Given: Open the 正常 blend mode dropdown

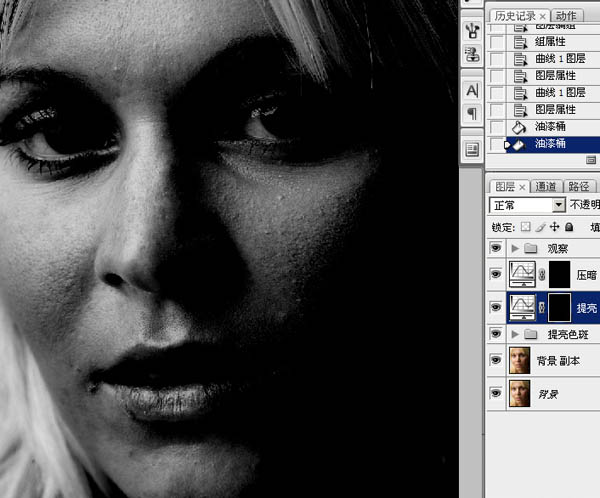Looking at the screenshot, I should coord(558,205).
